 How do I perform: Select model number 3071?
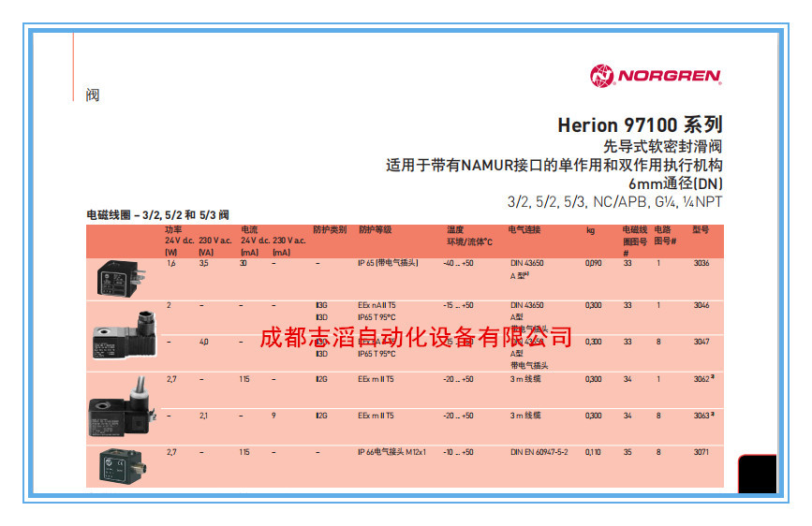click(701, 452)
